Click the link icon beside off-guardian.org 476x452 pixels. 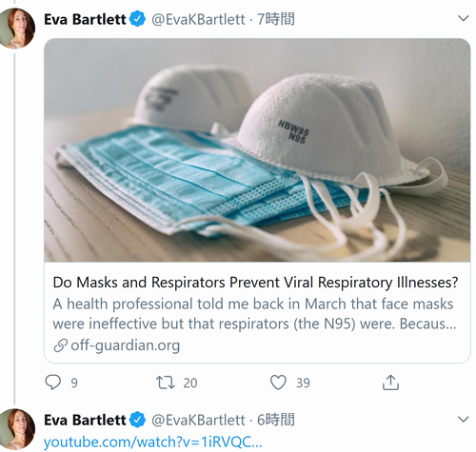[x=60, y=345]
